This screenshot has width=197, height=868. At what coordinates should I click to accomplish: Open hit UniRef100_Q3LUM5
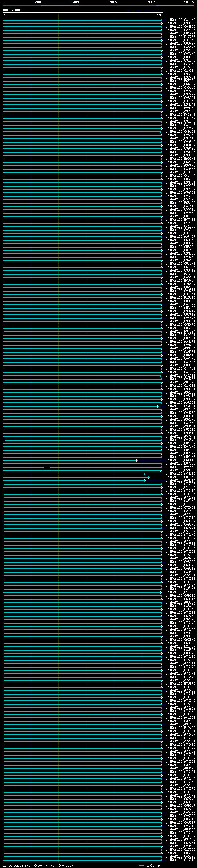[180, 20]
